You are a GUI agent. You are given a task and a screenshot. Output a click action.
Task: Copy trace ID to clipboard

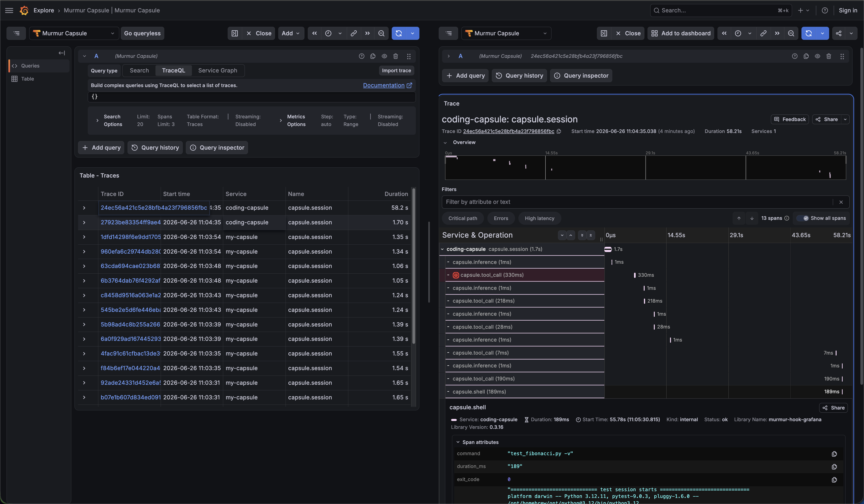pos(558,131)
